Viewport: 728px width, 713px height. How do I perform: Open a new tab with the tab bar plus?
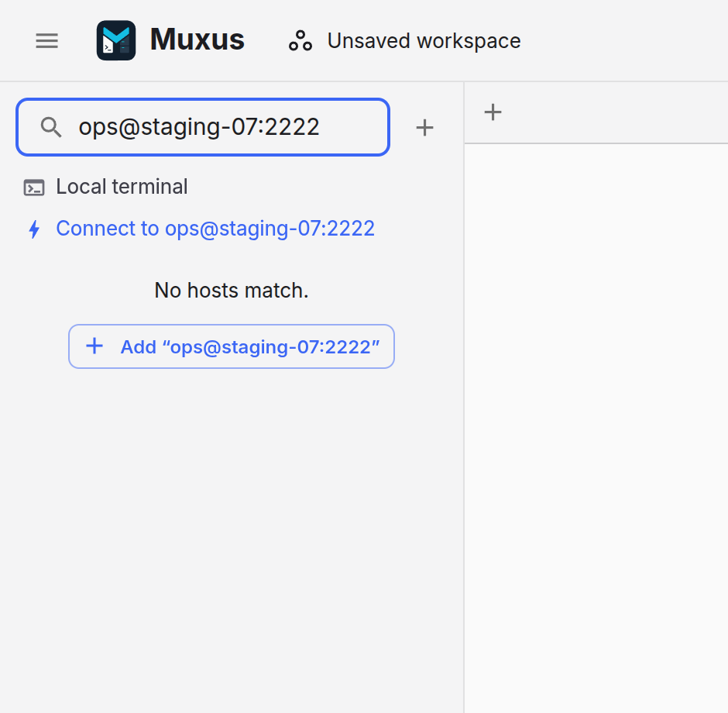493,112
